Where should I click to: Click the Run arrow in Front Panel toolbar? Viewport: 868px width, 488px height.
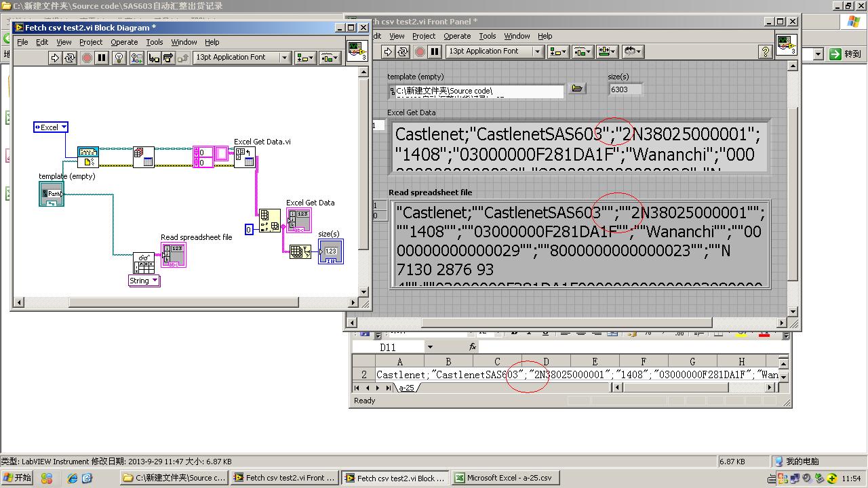click(x=388, y=52)
